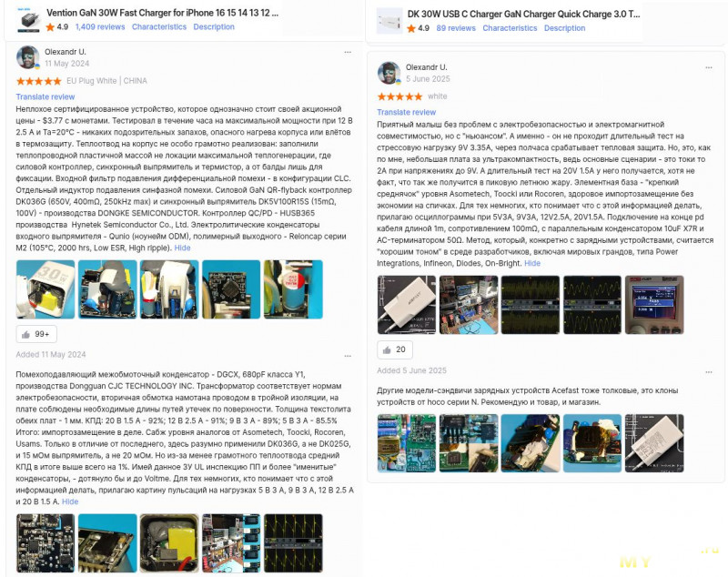Click Translate review on the Vention review

(45, 97)
